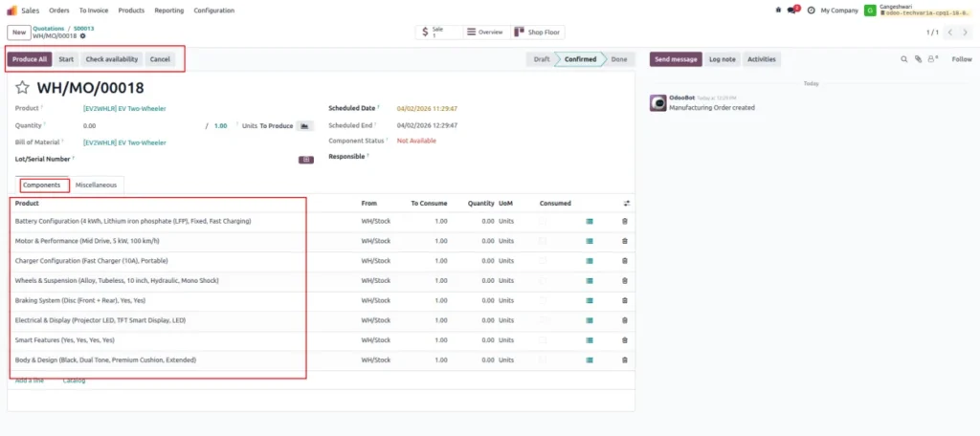
Task: Tick Consumed checkbox for Body & Design
Action: point(543,360)
